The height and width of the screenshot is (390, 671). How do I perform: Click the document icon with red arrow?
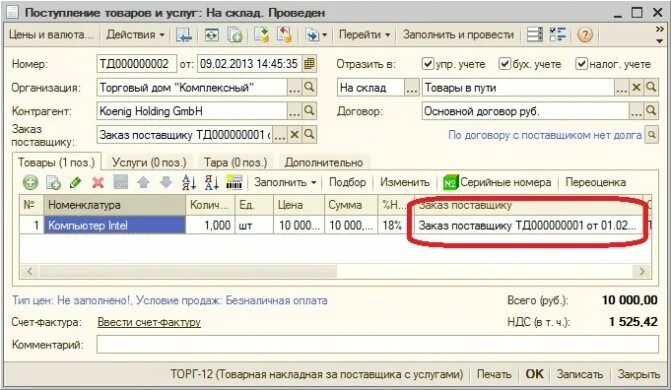(x=284, y=35)
